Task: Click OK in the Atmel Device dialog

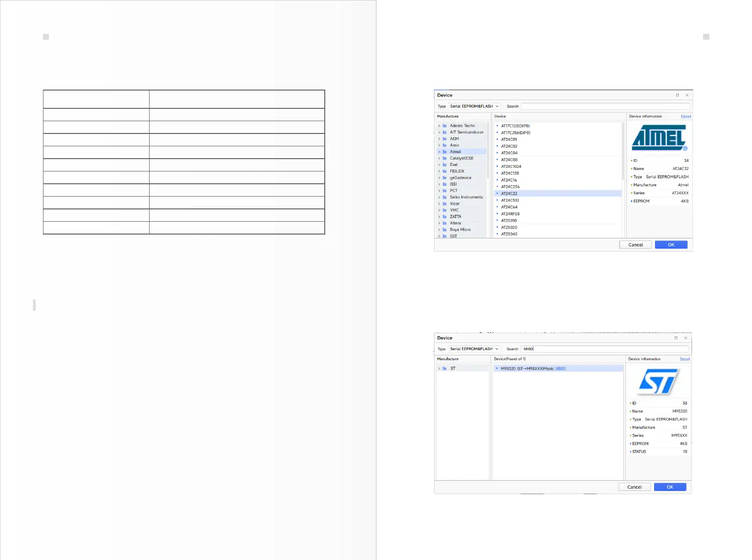Action: tap(671, 245)
